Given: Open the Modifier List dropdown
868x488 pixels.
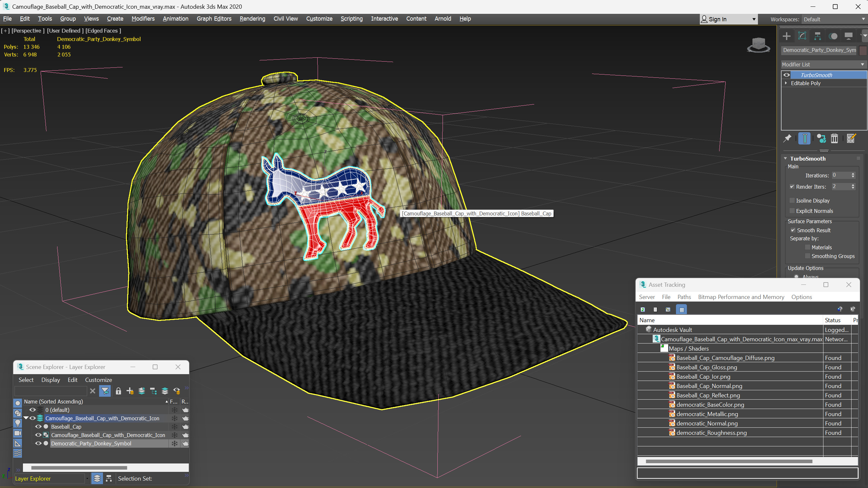Looking at the screenshot, I should pos(823,64).
